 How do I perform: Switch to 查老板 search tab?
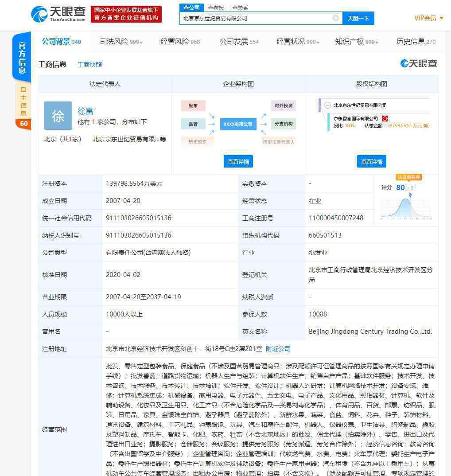pyautogui.click(x=216, y=8)
